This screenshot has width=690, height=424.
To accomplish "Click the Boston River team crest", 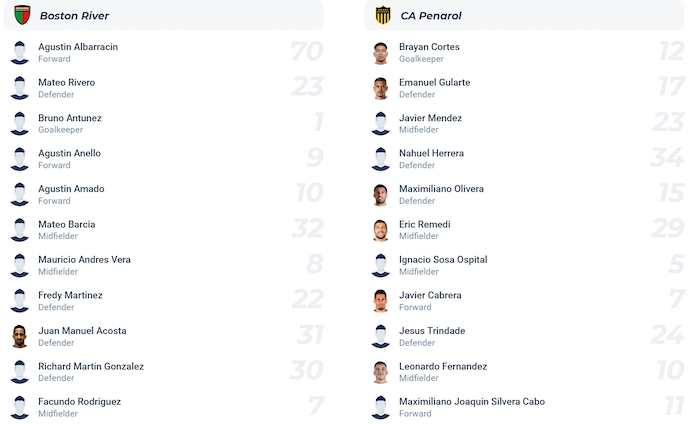I will click(21, 15).
